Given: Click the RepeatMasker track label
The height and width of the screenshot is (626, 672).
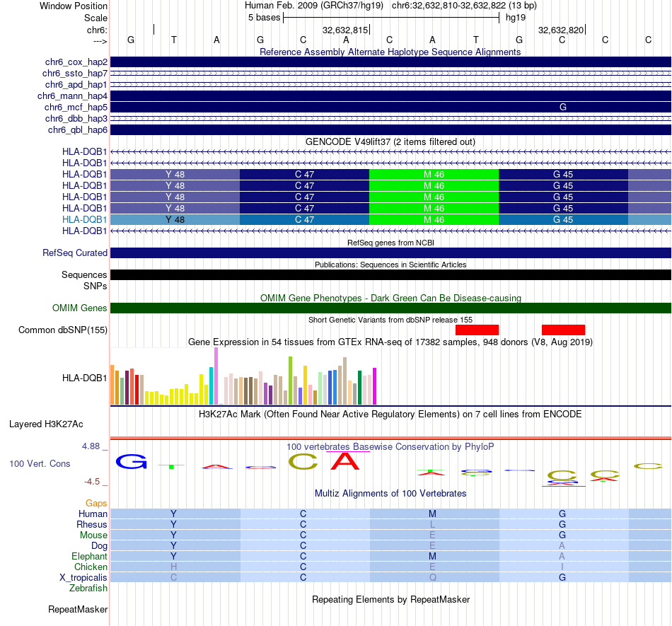Looking at the screenshot, I should (78, 609).
